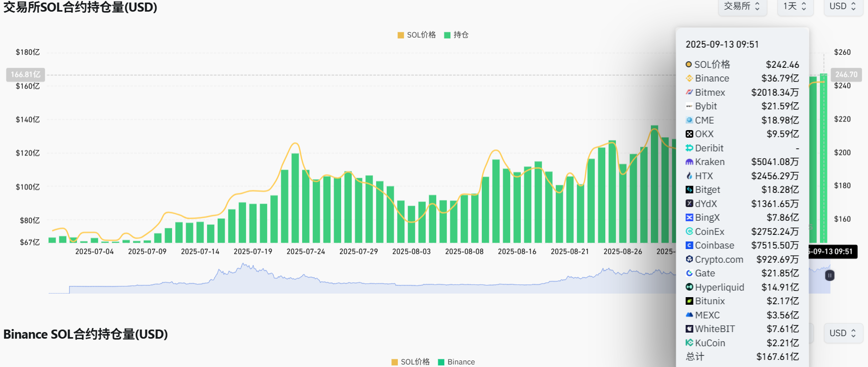868x367 pixels.
Task: Click the Coinbase logo icon
Action: coord(689,246)
